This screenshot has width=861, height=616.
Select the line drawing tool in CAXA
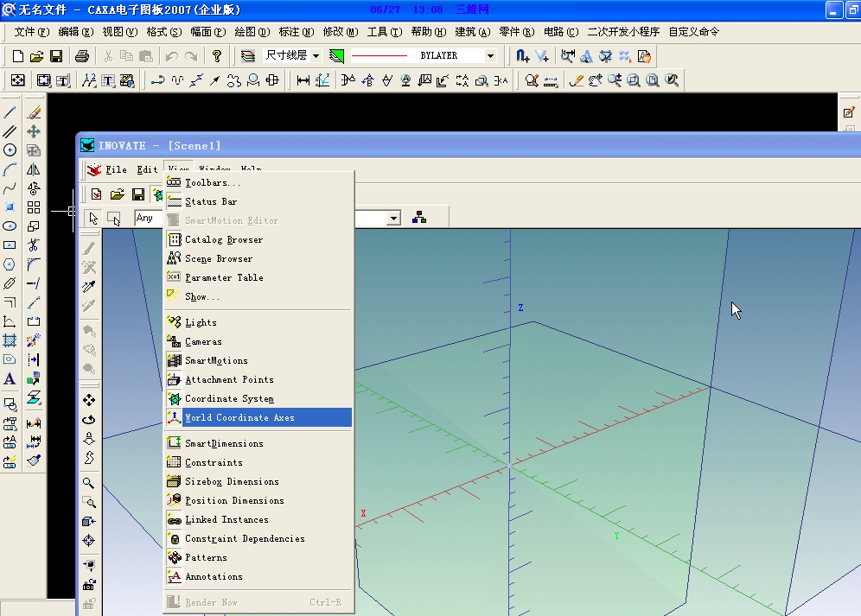10,112
